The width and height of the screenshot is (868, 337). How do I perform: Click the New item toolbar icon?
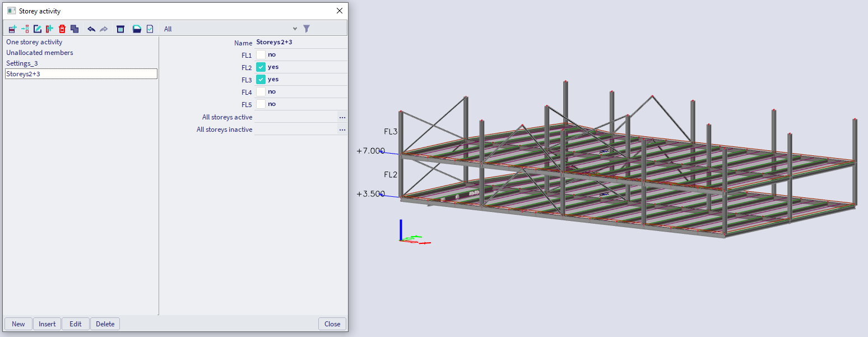click(x=12, y=29)
